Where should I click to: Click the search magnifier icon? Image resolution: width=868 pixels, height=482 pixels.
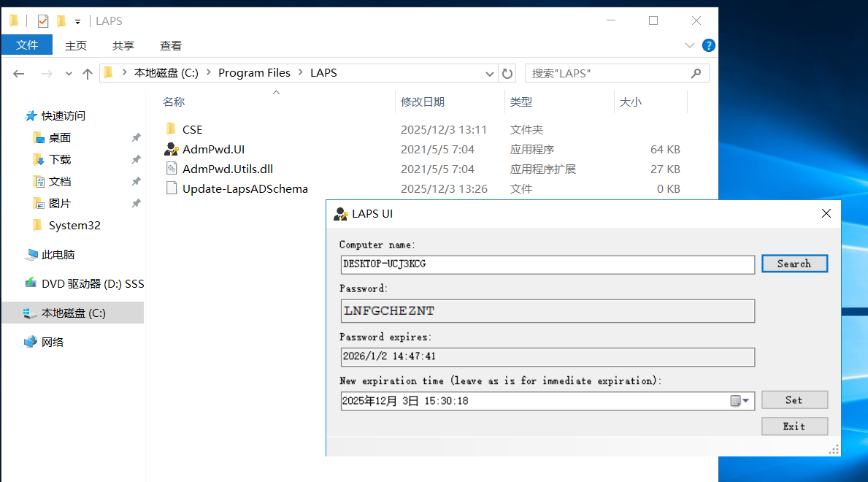pos(696,73)
